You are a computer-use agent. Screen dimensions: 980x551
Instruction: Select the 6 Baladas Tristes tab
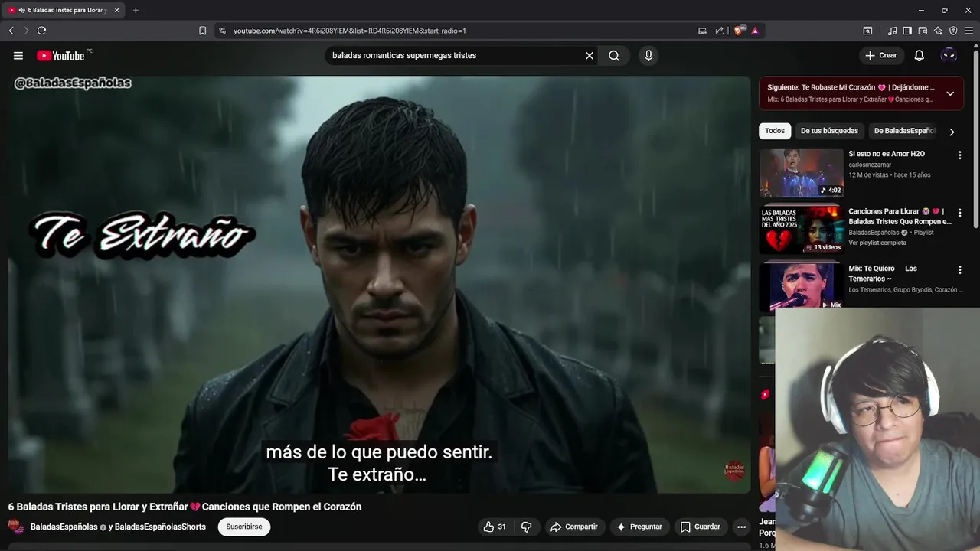point(65,10)
